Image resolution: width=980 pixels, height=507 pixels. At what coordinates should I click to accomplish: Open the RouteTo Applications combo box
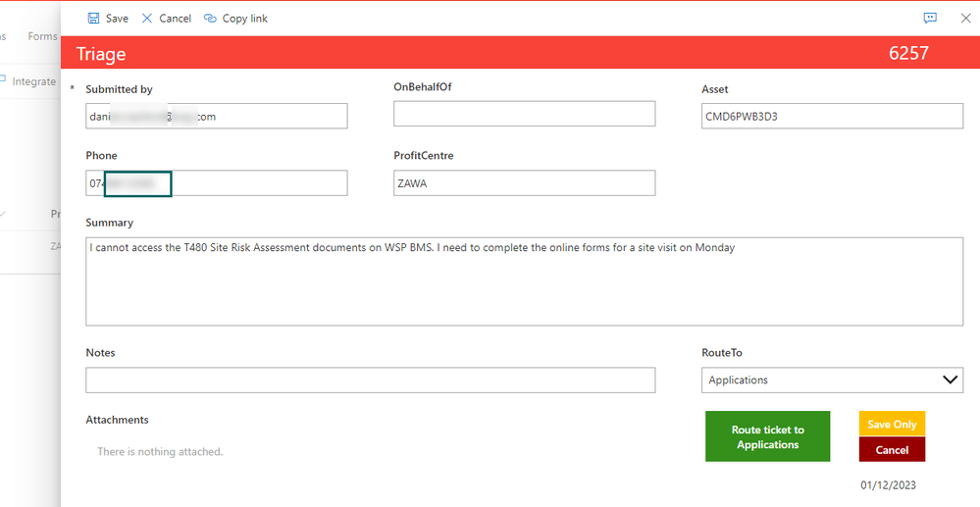pos(832,380)
